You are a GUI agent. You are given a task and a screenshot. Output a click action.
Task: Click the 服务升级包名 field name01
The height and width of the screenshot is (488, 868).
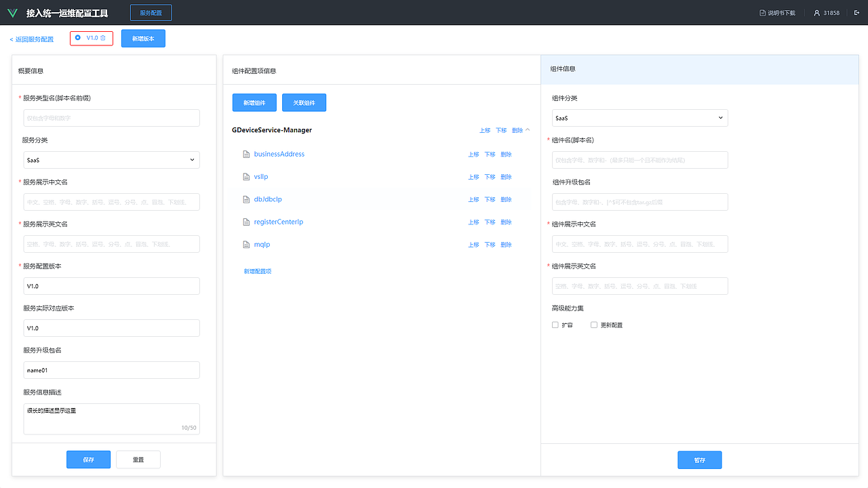[112, 370]
